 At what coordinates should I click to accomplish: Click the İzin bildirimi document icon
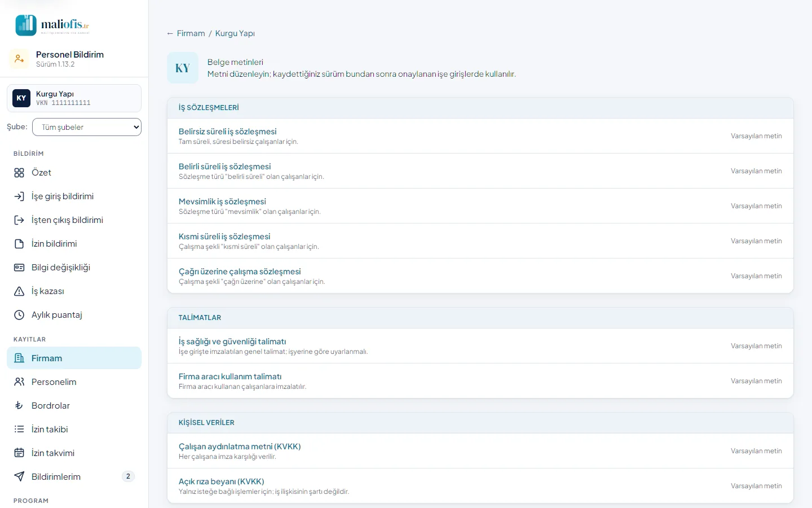pos(19,244)
